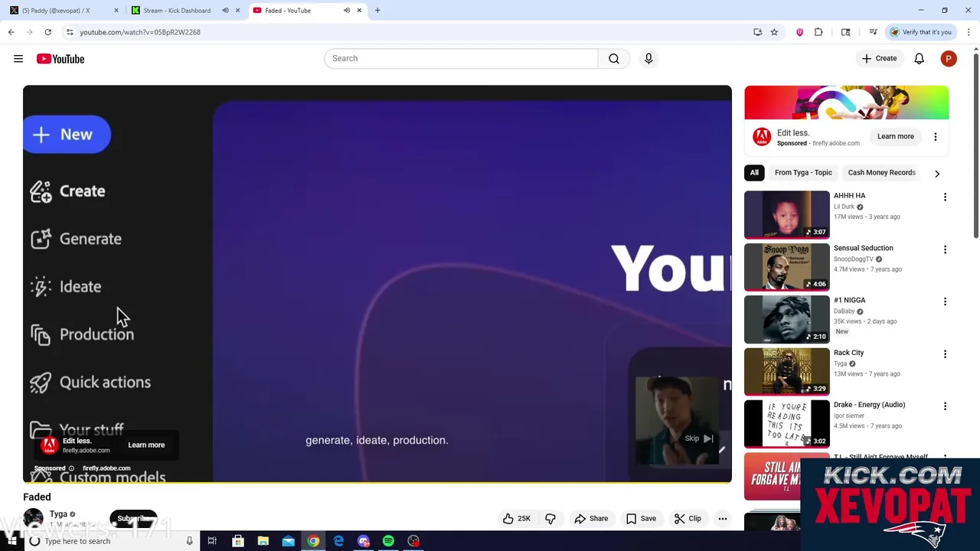Open Windows Task View
Viewport: 980px width, 551px height.
coord(213,541)
